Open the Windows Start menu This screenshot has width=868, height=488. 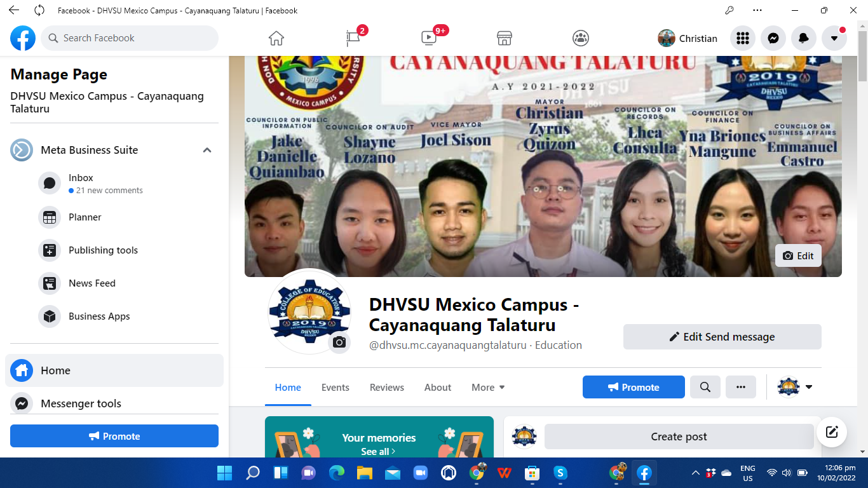pyautogui.click(x=224, y=473)
